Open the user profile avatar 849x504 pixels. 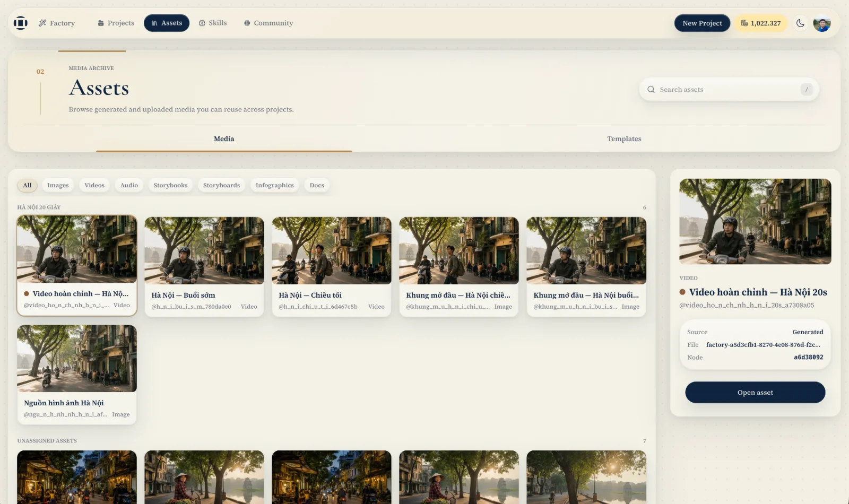pyautogui.click(x=822, y=23)
